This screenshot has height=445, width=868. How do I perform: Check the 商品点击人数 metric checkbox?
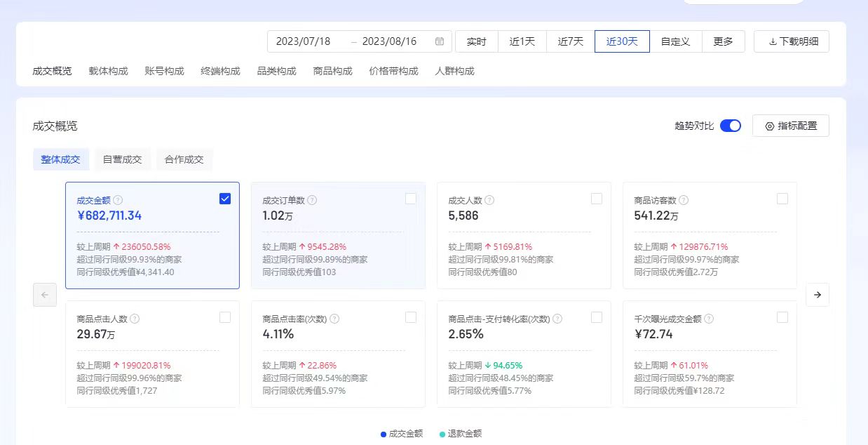tap(225, 317)
